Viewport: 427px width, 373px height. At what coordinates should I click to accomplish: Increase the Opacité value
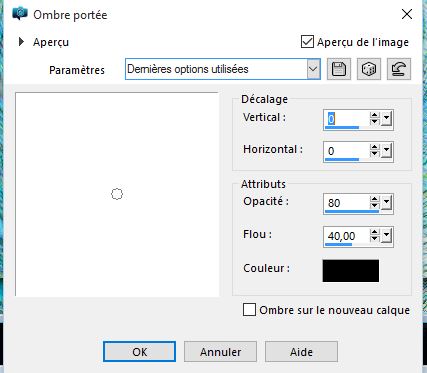click(375, 199)
